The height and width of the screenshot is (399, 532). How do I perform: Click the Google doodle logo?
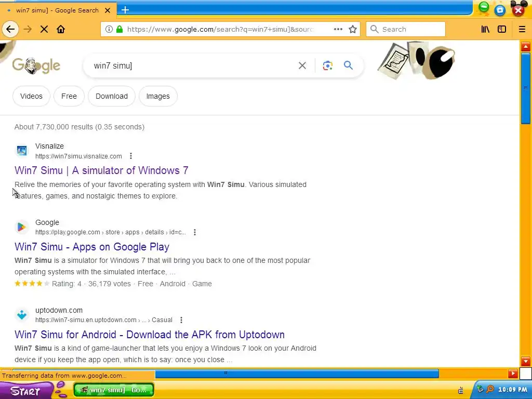point(36,65)
